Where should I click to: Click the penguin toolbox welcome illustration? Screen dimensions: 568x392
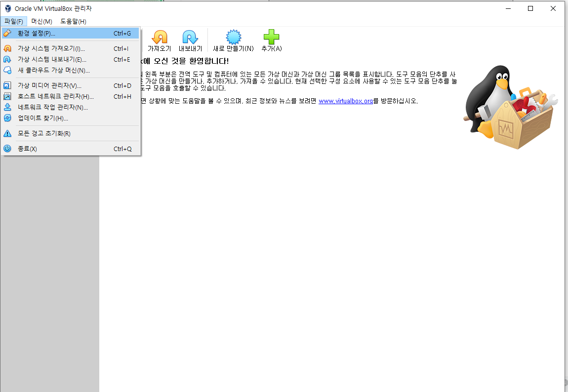510,107
